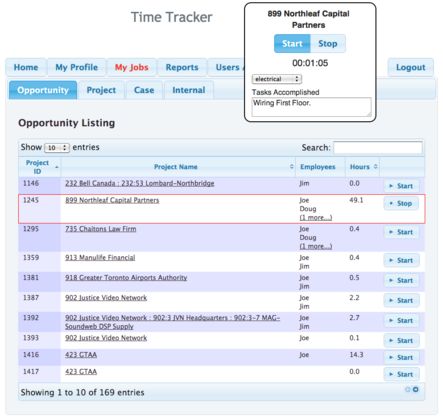443x420 pixels.
Task: Start timer for project 1416 423 GTAA
Action: (401, 357)
